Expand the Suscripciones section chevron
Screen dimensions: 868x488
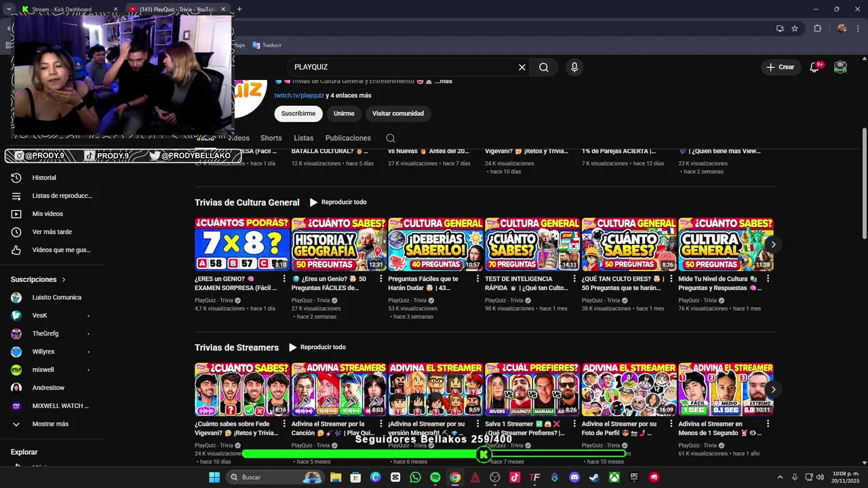pos(64,279)
